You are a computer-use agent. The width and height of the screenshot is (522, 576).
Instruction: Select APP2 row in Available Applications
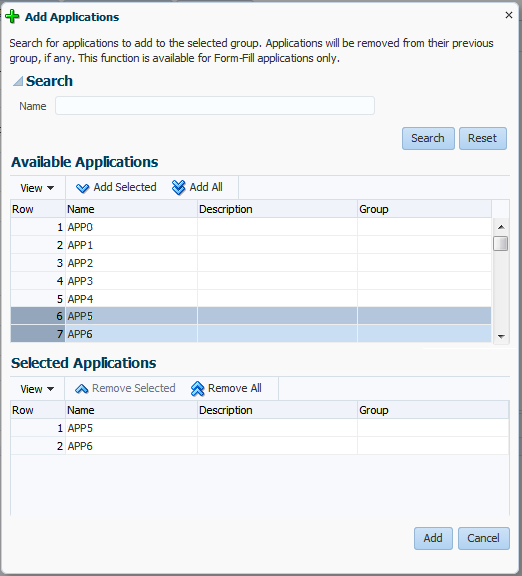(x=251, y=263)
